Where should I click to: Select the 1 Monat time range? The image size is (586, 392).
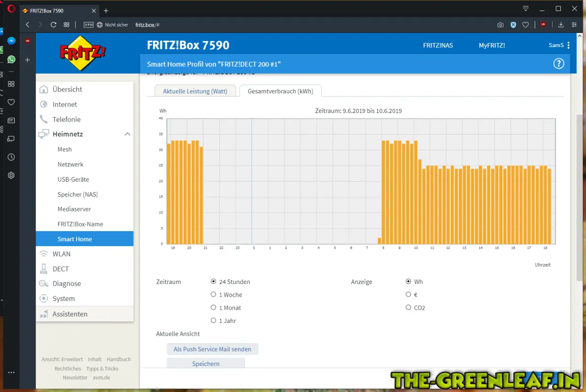click(213, 308)
